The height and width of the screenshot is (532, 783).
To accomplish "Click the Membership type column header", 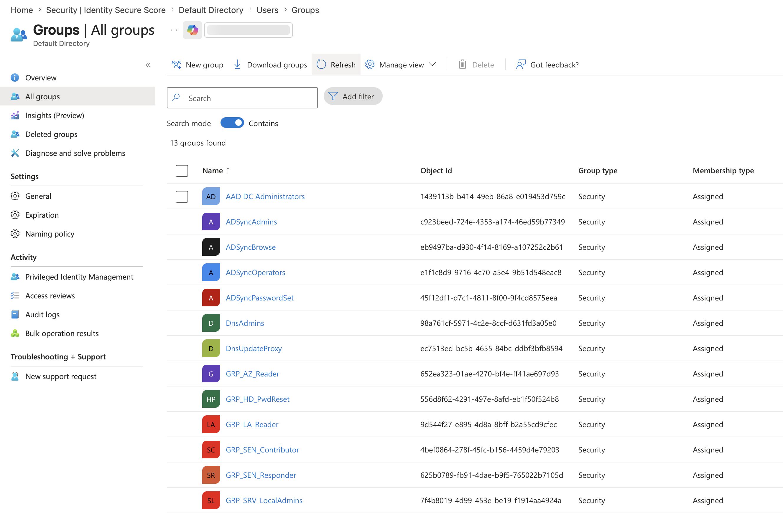I will click(723, 171).
